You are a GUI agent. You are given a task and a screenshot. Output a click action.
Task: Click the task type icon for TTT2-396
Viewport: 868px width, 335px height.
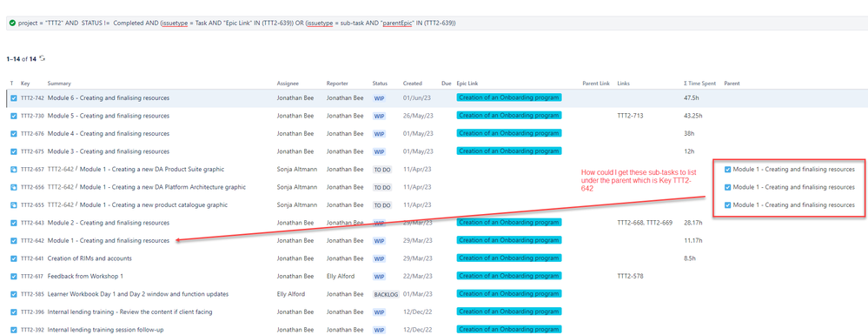[14, 312]
